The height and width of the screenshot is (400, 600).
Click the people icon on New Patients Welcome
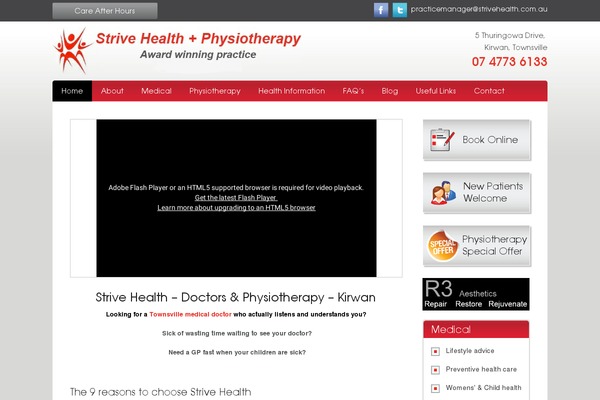443,193
